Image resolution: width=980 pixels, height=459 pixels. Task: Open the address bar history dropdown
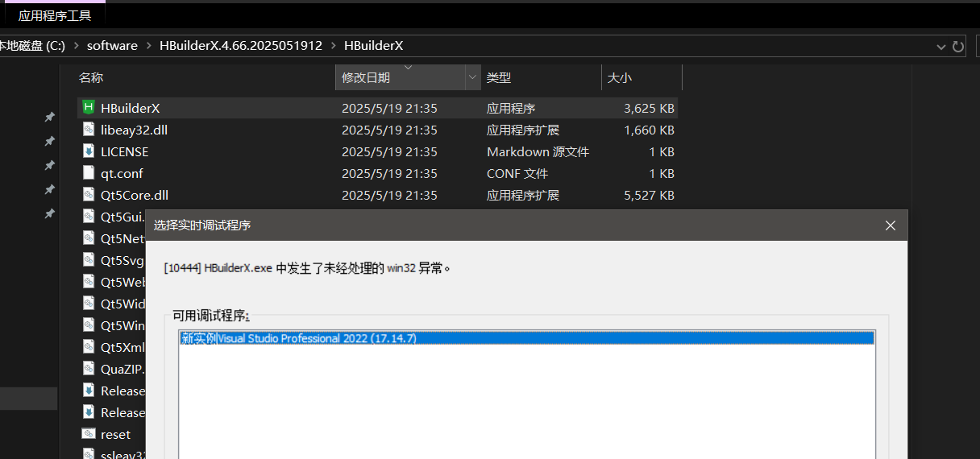[x=941, y=47]
